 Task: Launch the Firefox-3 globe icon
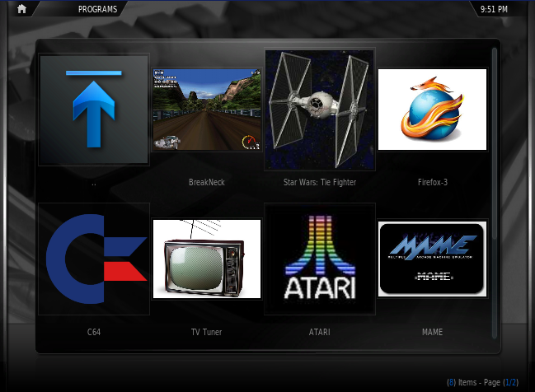tap(432, 110)
